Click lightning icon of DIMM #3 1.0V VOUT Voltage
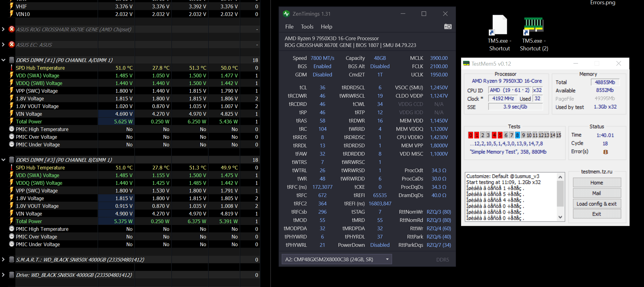This screenshot has height=287, width=644. [12, 206]
